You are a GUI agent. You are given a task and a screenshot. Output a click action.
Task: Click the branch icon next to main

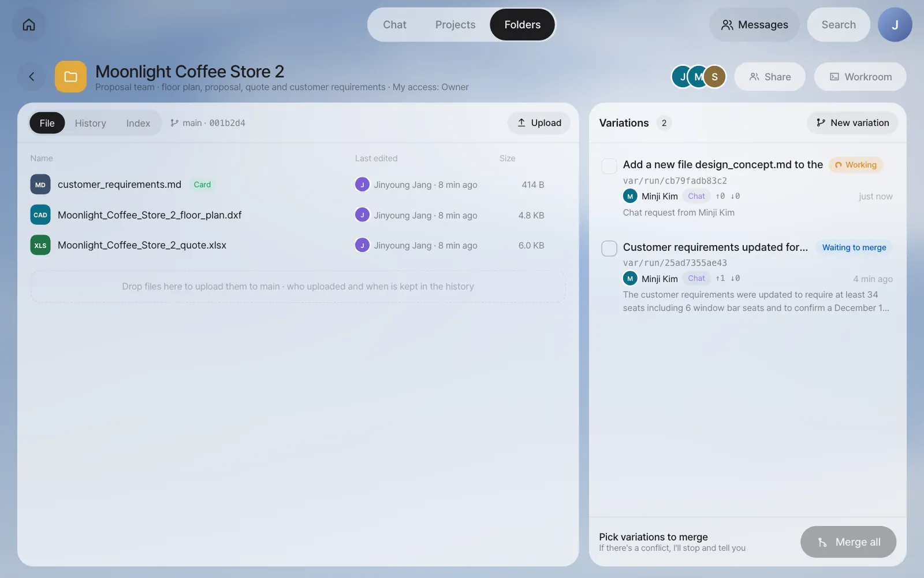click(174, 123)
